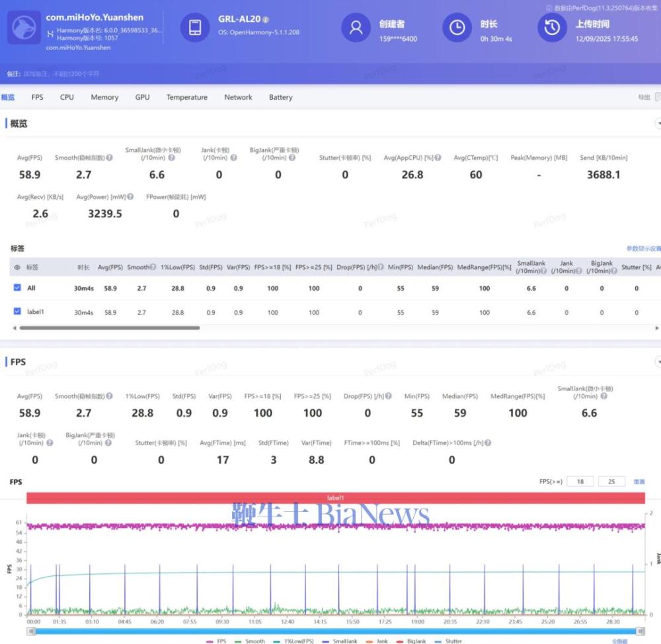661x644 pixels.
Task: Open info icon beside GRL-AL20
Action: tap(266, 19)
